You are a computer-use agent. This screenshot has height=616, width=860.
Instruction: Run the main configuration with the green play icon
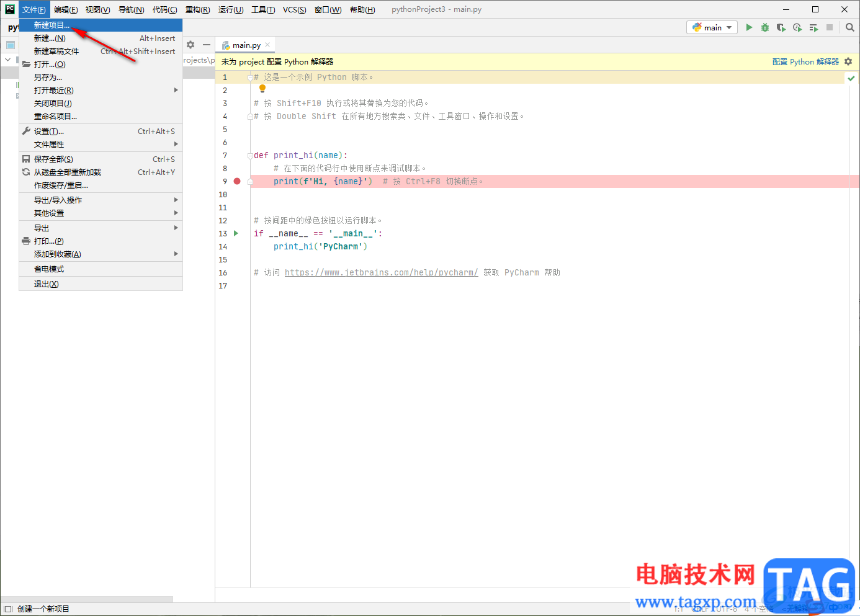click(x=749, y=27)
